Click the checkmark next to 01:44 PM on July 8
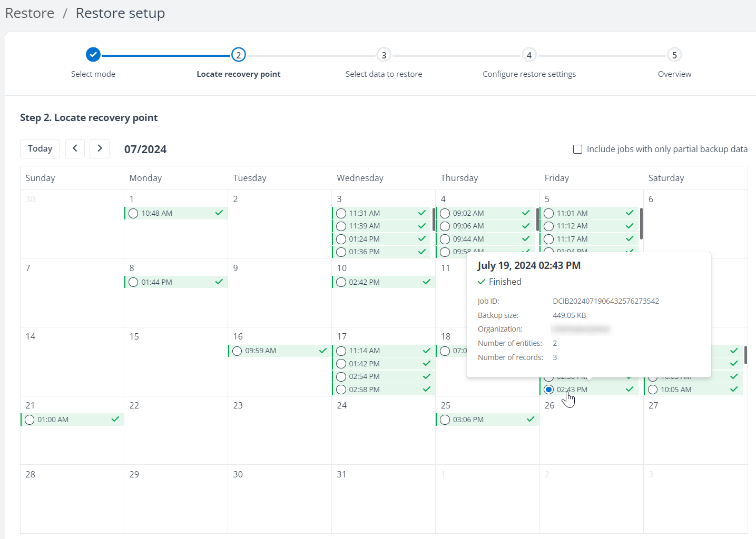Viewport: 756px width, 539px height. coord(218,282)
